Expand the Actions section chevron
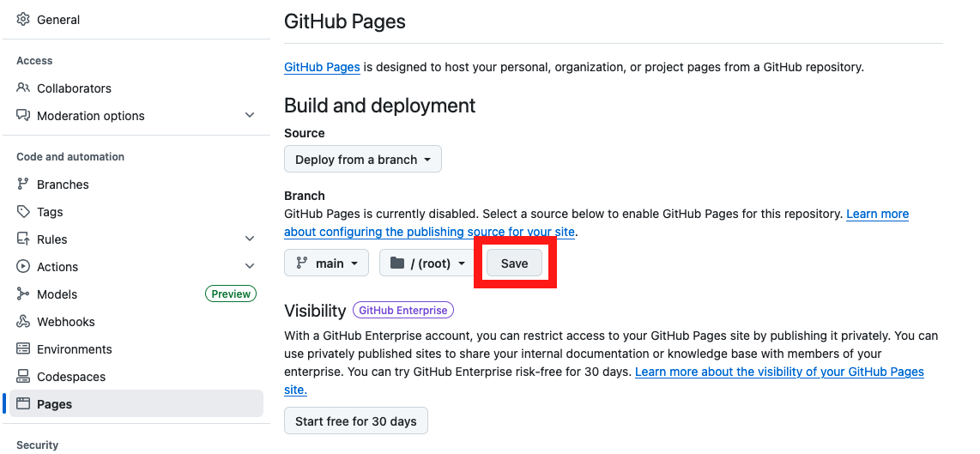 pyautogui.click(x=250, y=266)
